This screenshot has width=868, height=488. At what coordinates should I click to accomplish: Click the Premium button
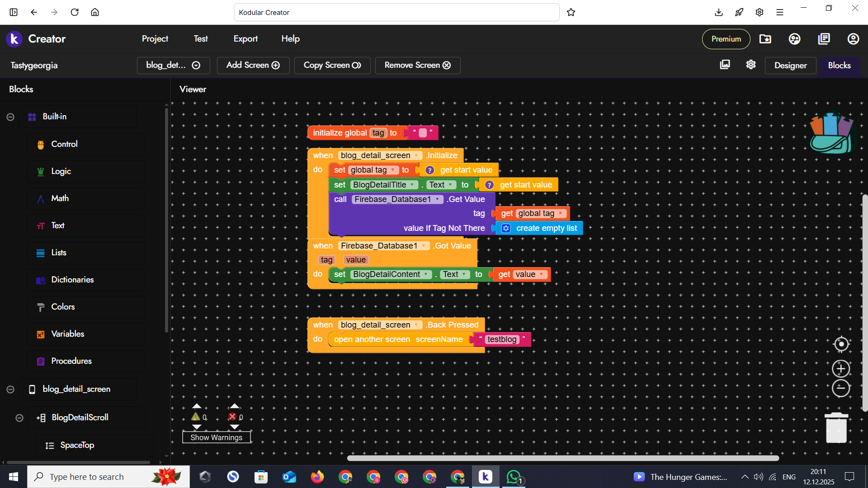pyautogui.click(x=726, y=39)
